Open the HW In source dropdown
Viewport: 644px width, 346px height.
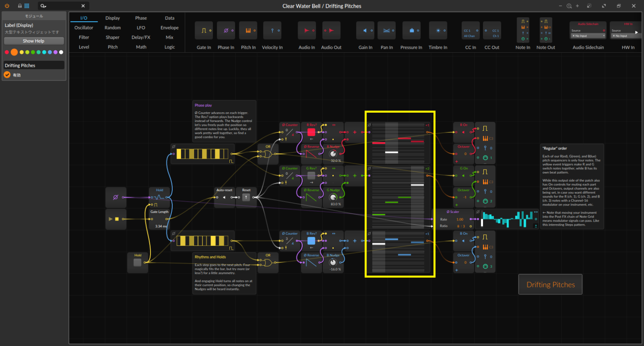tap(626, 36)
